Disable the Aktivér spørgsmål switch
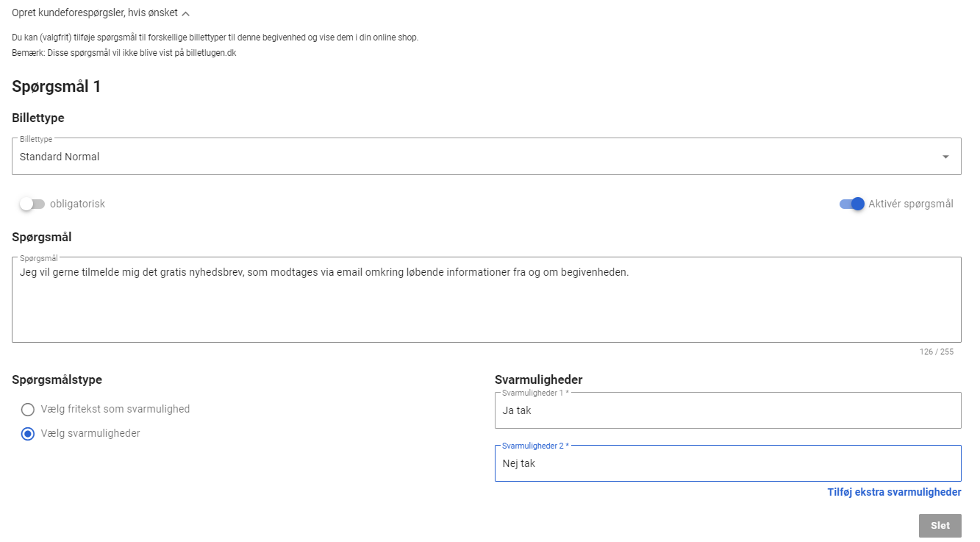The width and height of the screenshot is (980, 542). (851, 204)
